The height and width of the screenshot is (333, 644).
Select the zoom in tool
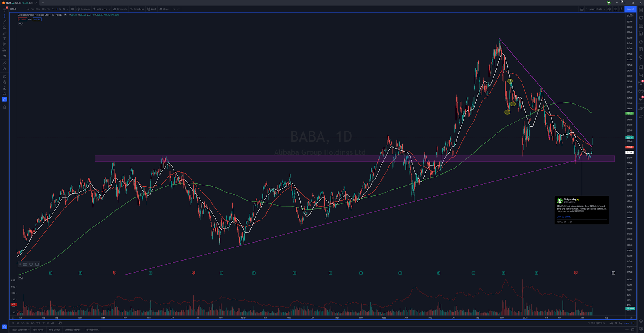pos(4,69)
